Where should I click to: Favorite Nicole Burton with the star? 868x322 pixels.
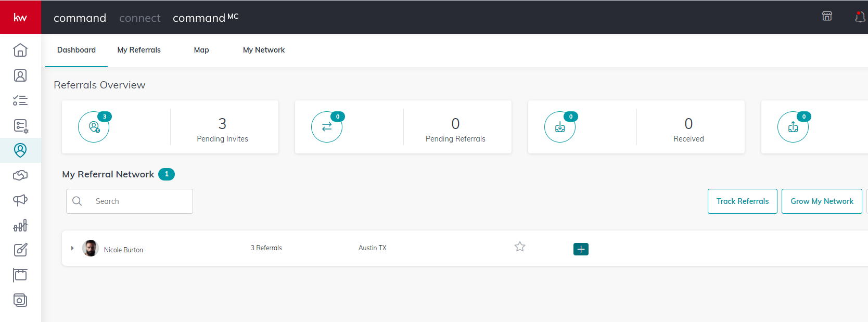(520, 247)
